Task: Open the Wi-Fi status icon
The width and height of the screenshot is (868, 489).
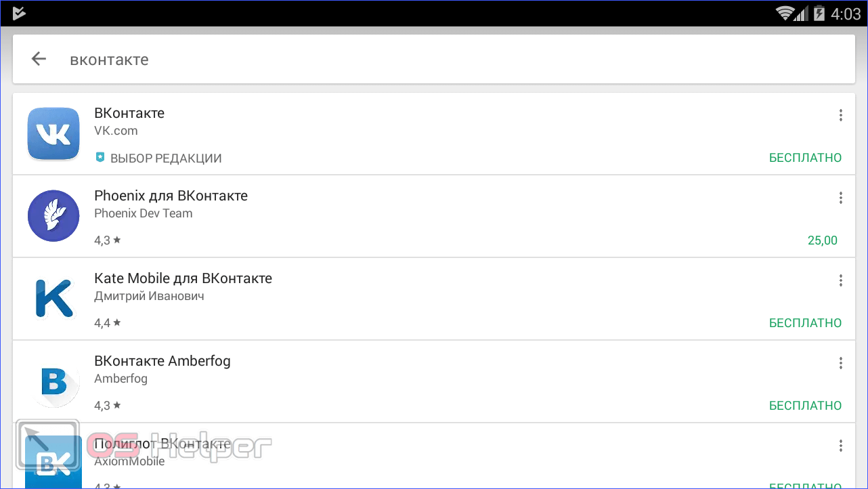Action: 785,13
